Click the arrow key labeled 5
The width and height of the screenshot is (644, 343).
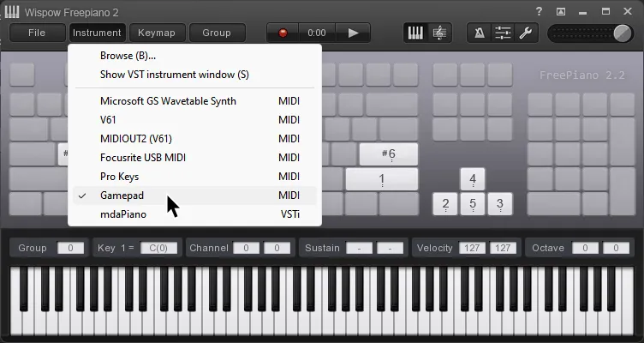pos(473,204)
